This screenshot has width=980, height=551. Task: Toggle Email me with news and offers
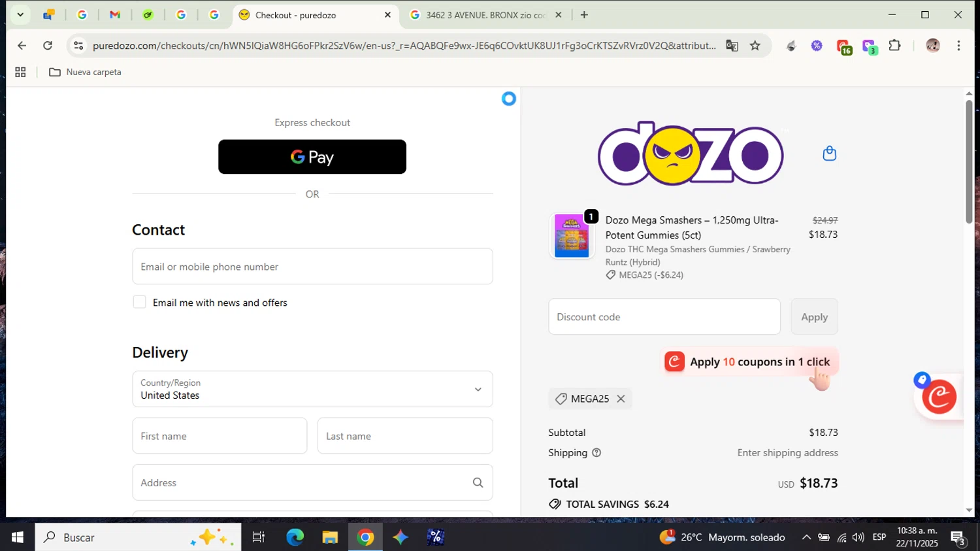pos(139,302)
